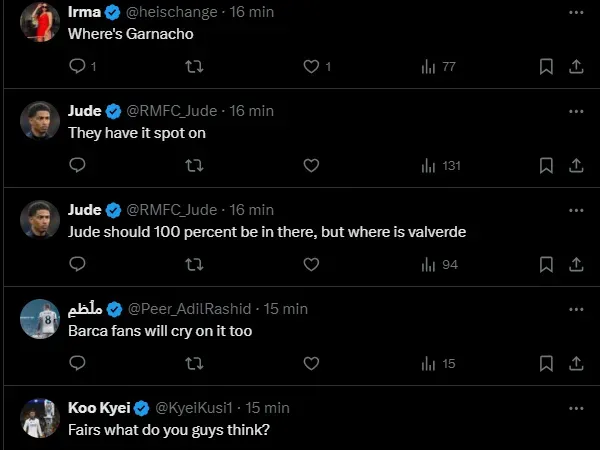This screenshot has height=450, width=600.
Task: Retweet Irma's Garnacho tweet
Action: tap(195, 67)
